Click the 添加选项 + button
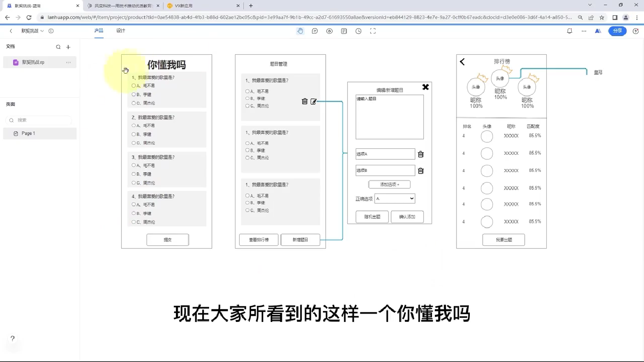The height and width of the screenshot is (362, 644). [389, 184]
